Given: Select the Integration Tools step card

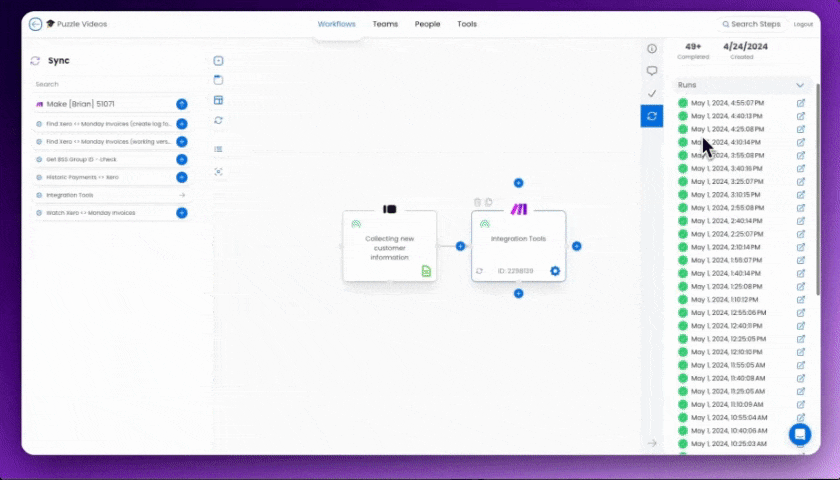Looking at the screenshot, I should click(518, 246).
